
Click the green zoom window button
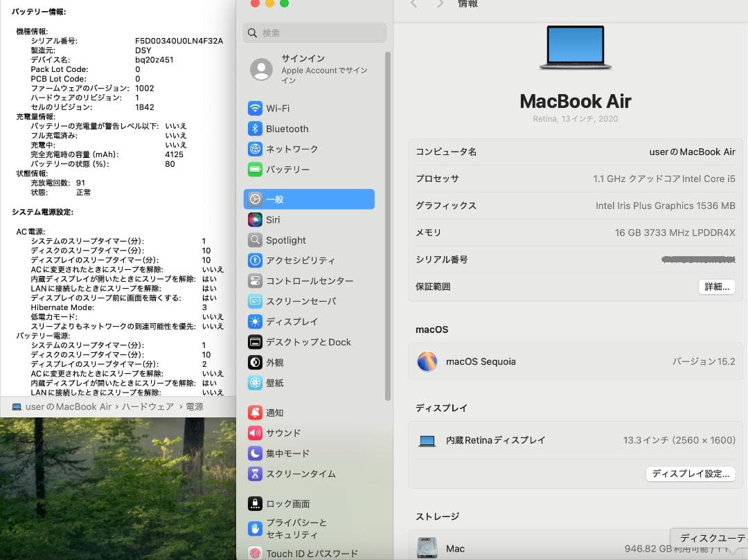[285, 3]
